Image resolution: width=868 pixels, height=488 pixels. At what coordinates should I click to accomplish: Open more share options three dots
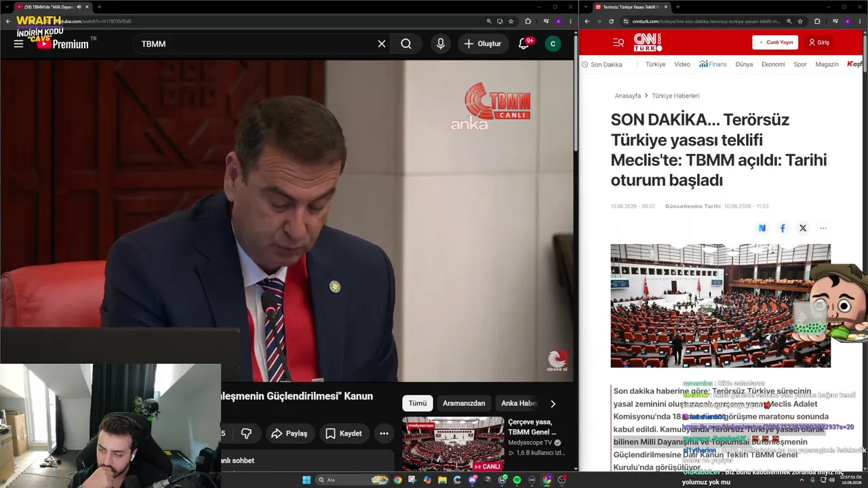click(x=823, y=228)
